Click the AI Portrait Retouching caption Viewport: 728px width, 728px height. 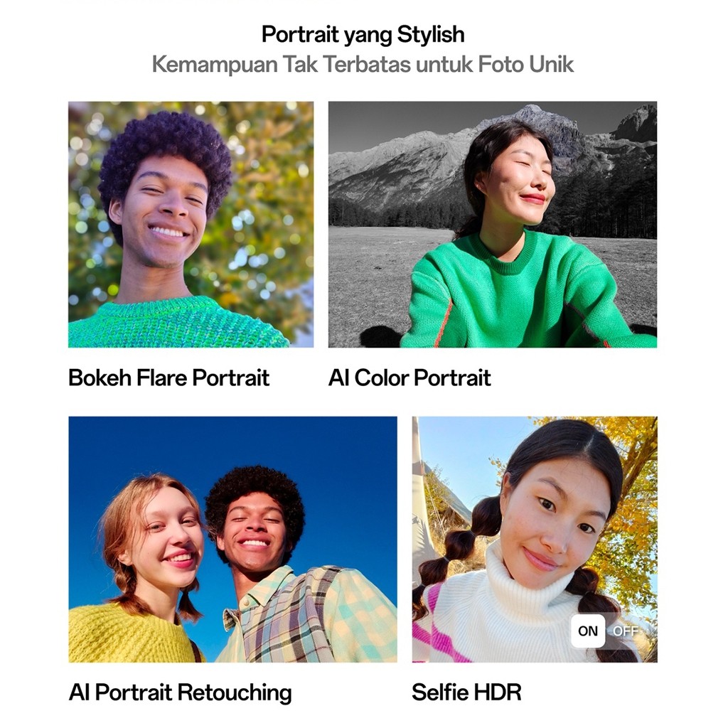point(180,692)
